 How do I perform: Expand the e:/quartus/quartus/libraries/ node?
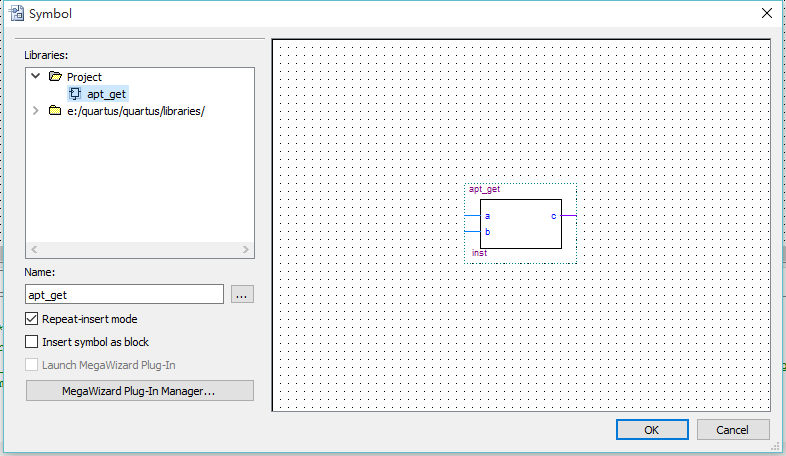click(x=36, y=110)
